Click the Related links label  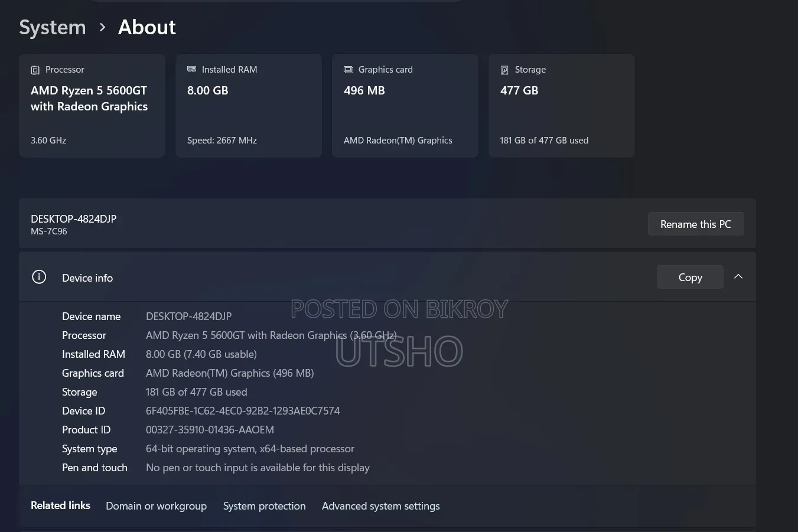[x=60, y=505]
